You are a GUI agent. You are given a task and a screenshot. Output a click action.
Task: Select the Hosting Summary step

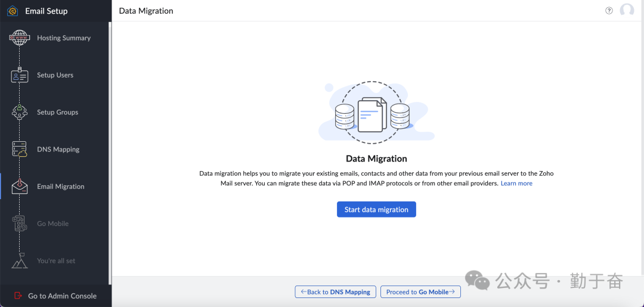click(64, 38)
